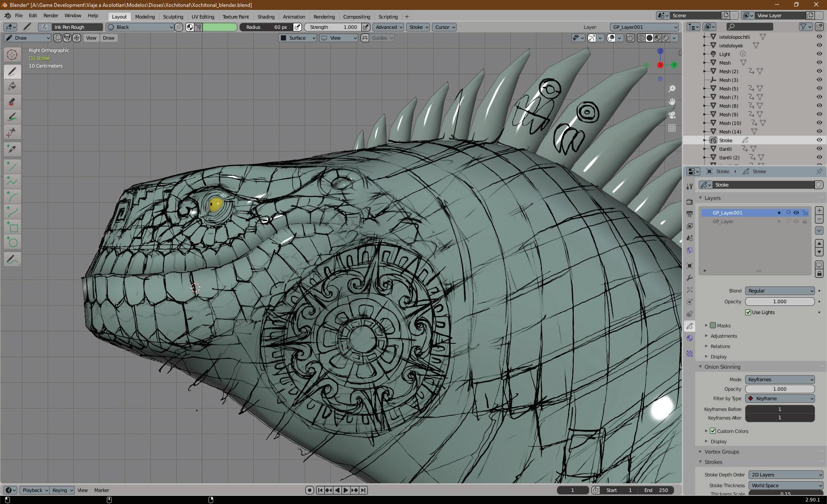Switch to the Sculpting workspace tab
The height and width of the screenshot is (504, 827).
pos(173,17)
